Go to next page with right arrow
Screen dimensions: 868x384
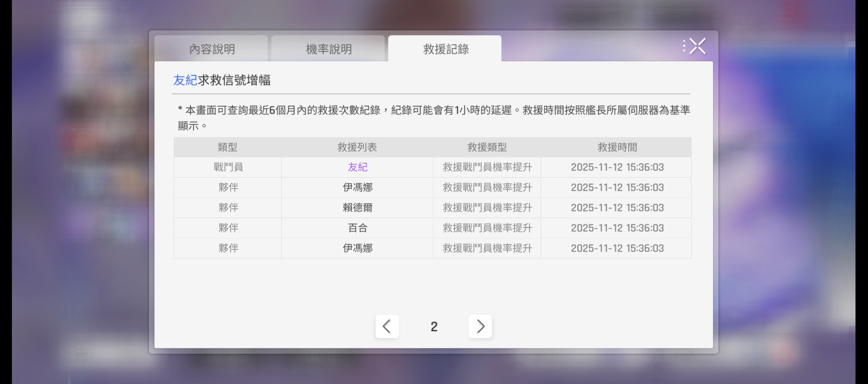coord(480,326)
